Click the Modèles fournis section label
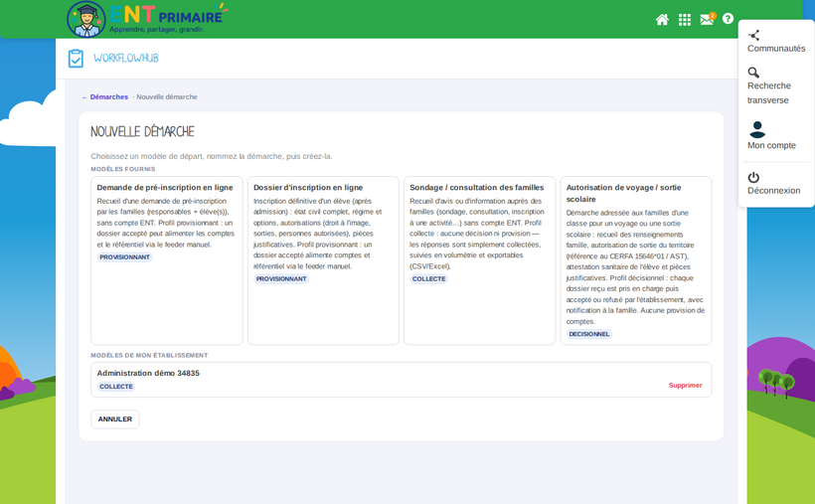 (123, 169)
